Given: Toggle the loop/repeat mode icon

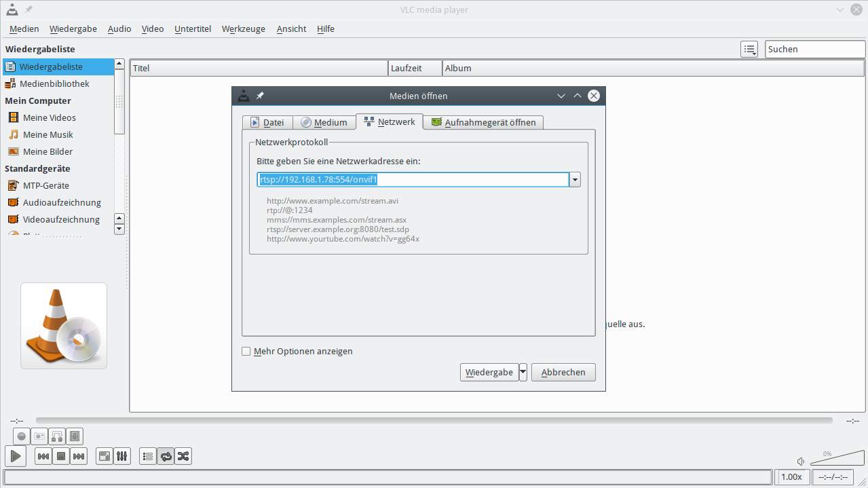Looking at the screenshot, I should pos(166,456).
